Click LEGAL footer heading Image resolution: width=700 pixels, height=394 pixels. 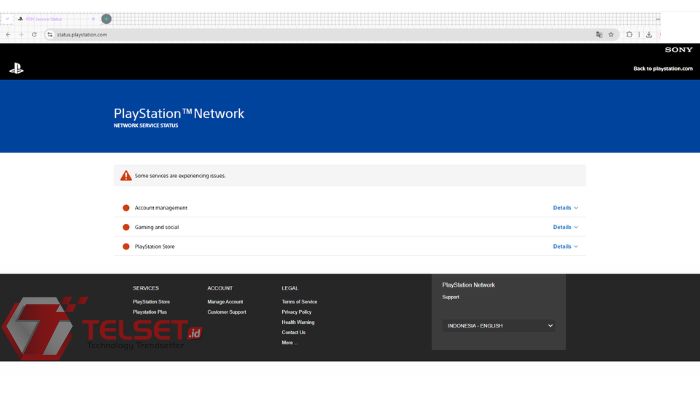pyautogui.click(x=290, y=288)
